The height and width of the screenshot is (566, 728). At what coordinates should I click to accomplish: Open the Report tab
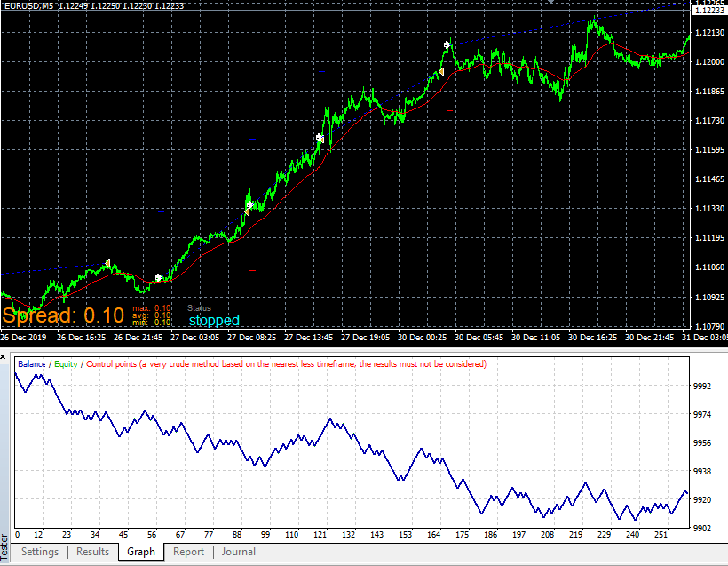pyautogui.click(x=188, y=552)
